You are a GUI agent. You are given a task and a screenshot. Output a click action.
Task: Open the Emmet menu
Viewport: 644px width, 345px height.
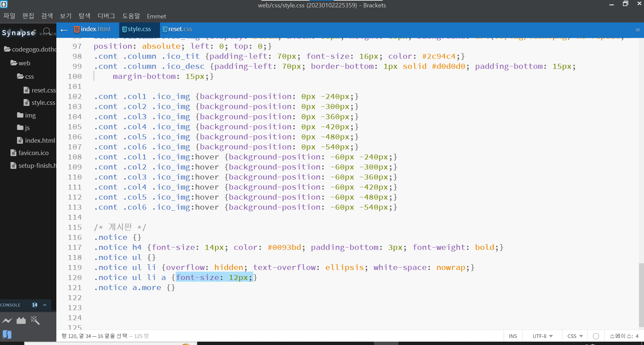156,16
